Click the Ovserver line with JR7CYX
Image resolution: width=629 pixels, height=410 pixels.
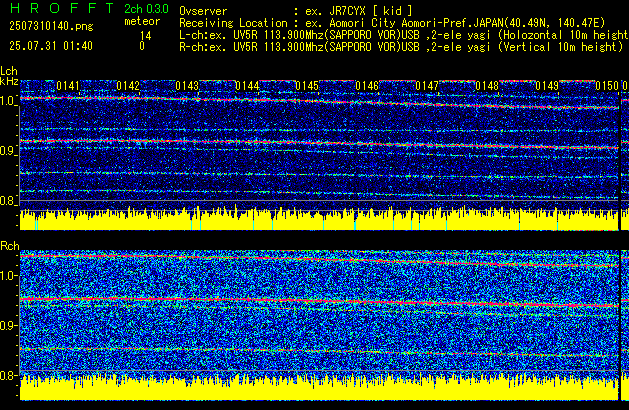click(x=296, y=11)
